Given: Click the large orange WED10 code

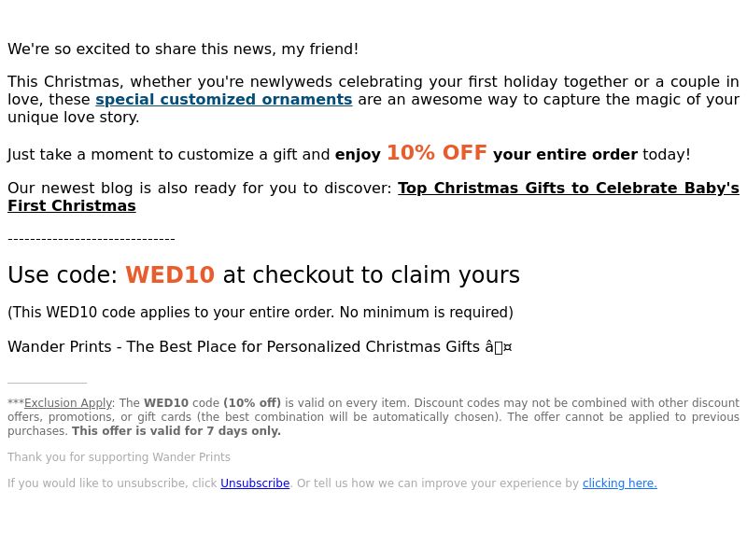Looking at the screenshot, I should (170, 274).
